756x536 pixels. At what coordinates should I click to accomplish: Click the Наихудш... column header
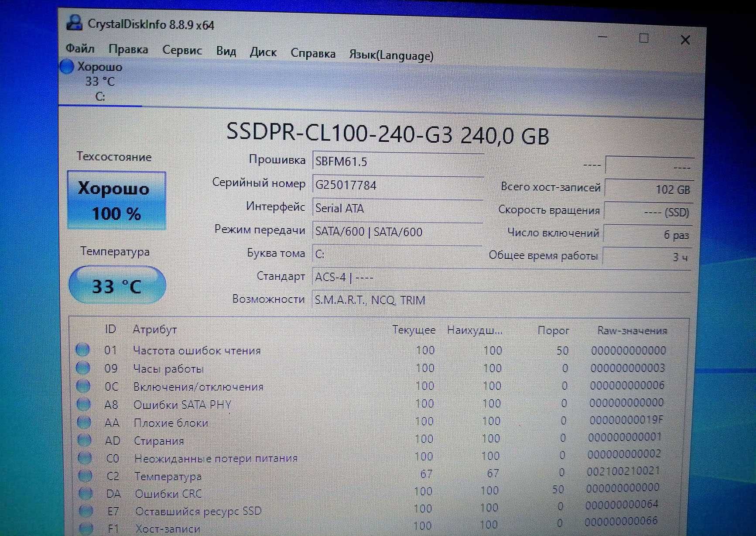pyautogui.click(x=475, y=330)
